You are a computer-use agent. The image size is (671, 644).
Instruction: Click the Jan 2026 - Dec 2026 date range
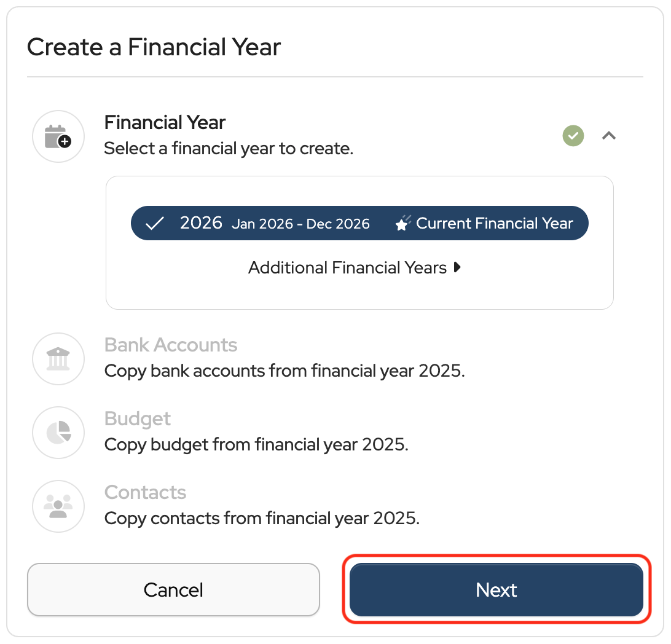(x=300, y=224)
